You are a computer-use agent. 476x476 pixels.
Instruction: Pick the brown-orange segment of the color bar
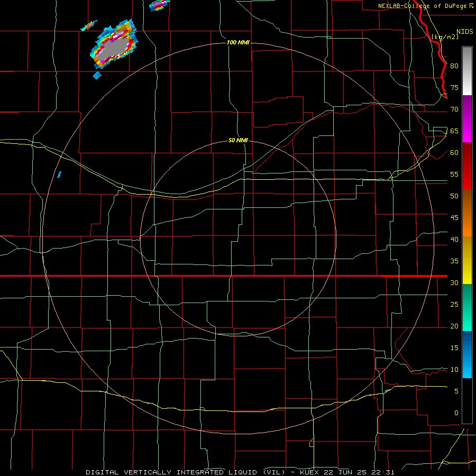coord(467,213)
